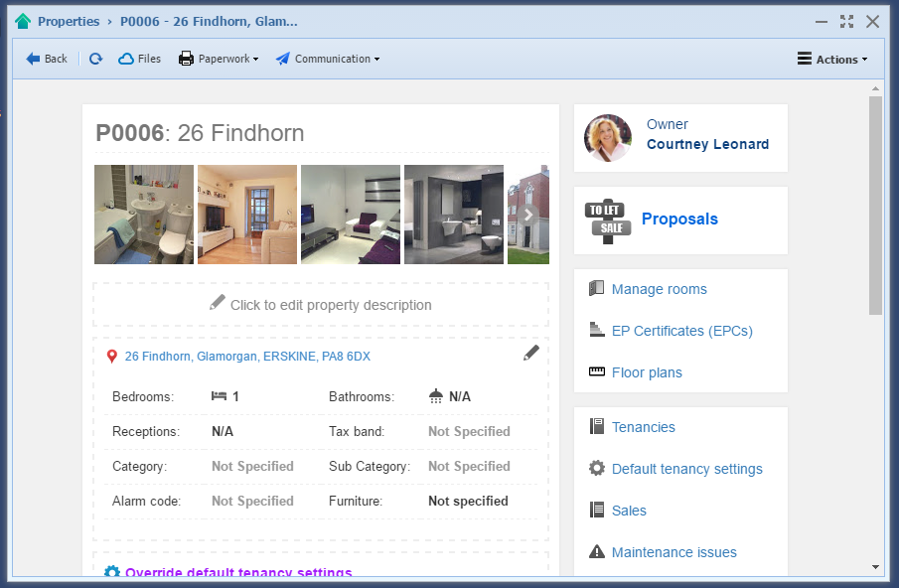
Task: Open Tenancies
Action: click(644, 427)
